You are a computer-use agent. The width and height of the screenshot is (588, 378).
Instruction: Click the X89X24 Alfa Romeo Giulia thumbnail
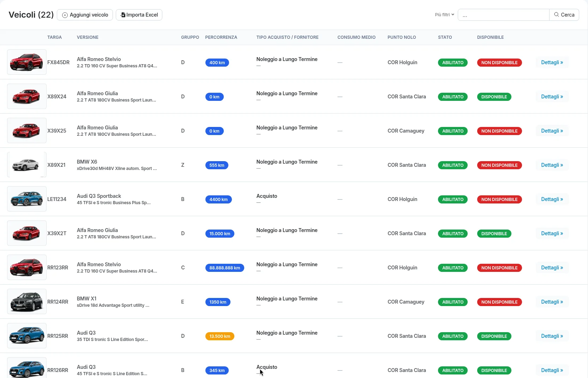[x=27, y=96]
